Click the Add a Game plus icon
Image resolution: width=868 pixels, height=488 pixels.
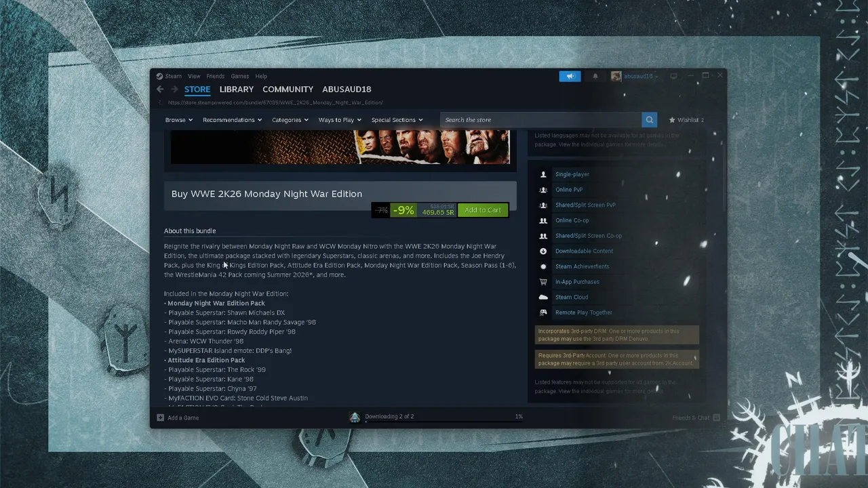[160, 418]
